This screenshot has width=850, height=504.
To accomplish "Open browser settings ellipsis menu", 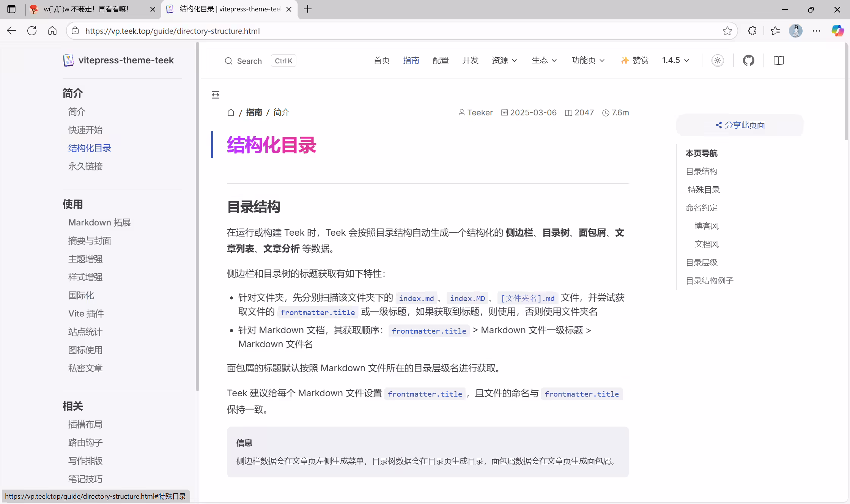I will 816,31.
